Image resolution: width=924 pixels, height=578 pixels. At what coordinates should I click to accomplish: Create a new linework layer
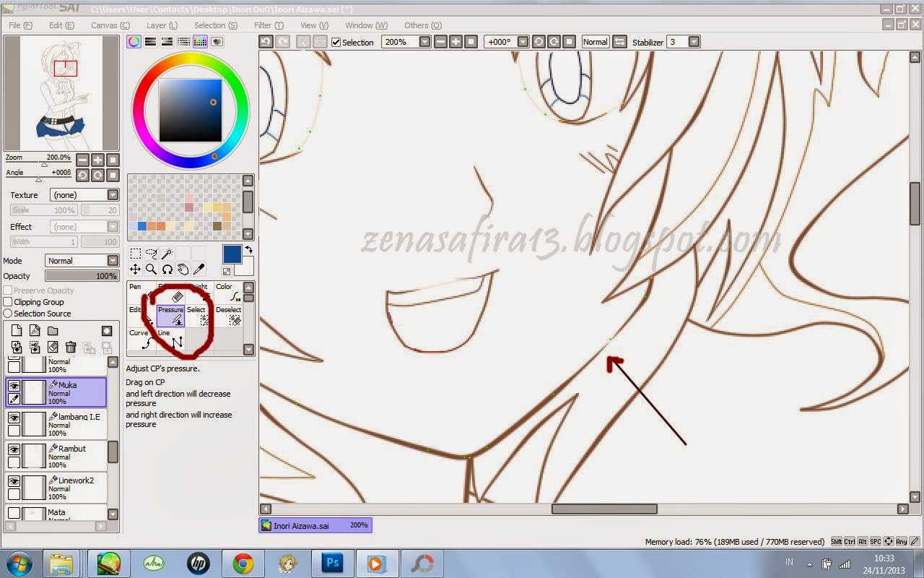pyautogui.click(x=35, y=331)
